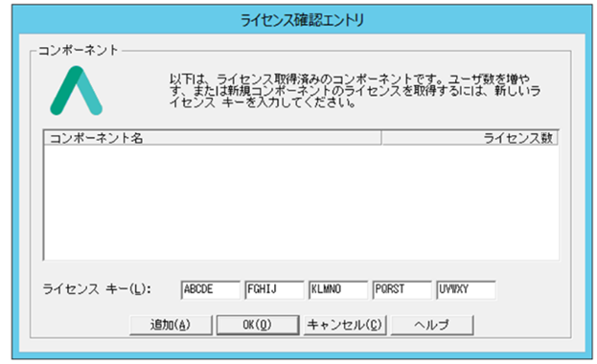The image size is (597, 364).
Task: Click the license key field containing UVWXY
Action: click(x=466, y=289)
